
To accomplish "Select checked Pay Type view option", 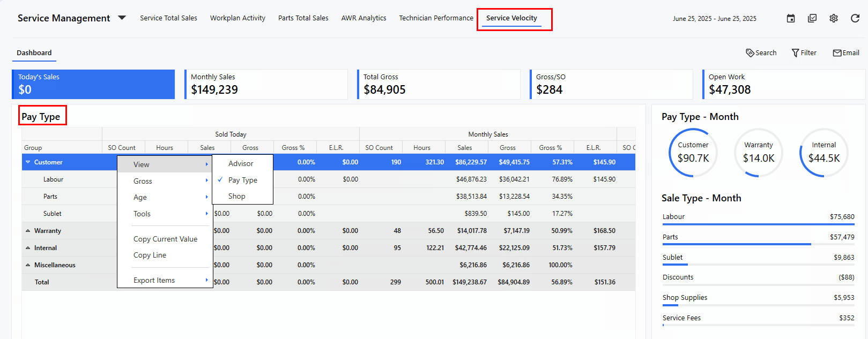I will click(243, 180).
